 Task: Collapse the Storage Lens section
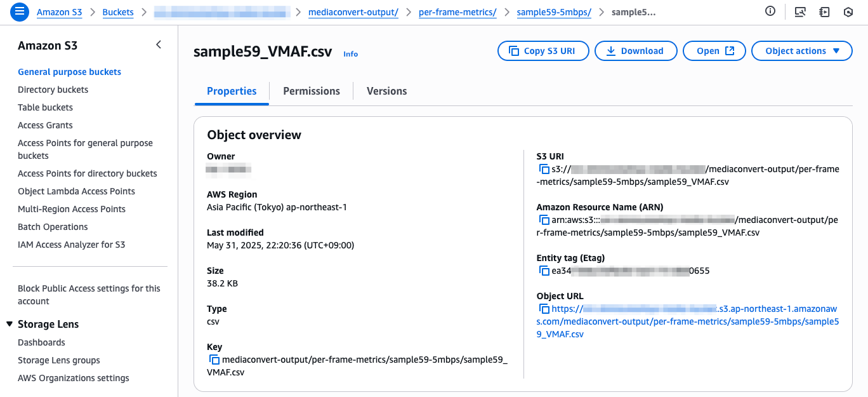click(x=10, y=324)
